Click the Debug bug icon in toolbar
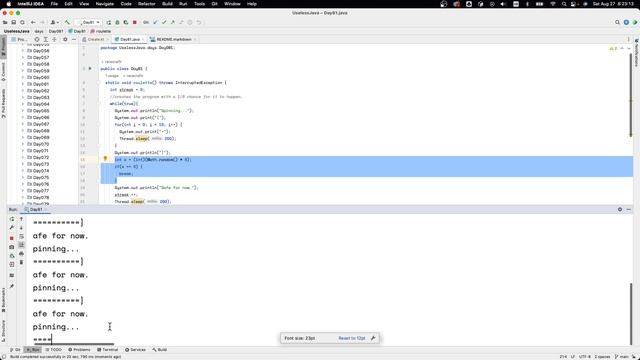 (117, 22)
